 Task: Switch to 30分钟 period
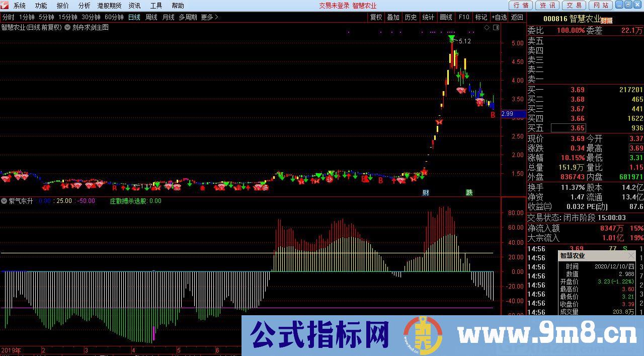coord(91,17)
